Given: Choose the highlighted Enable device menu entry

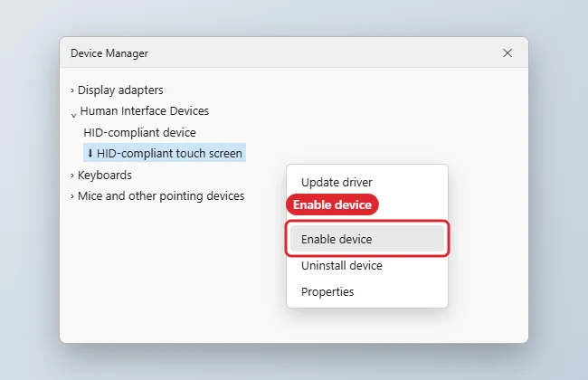Looking at the screenshot, I should 367,239.
